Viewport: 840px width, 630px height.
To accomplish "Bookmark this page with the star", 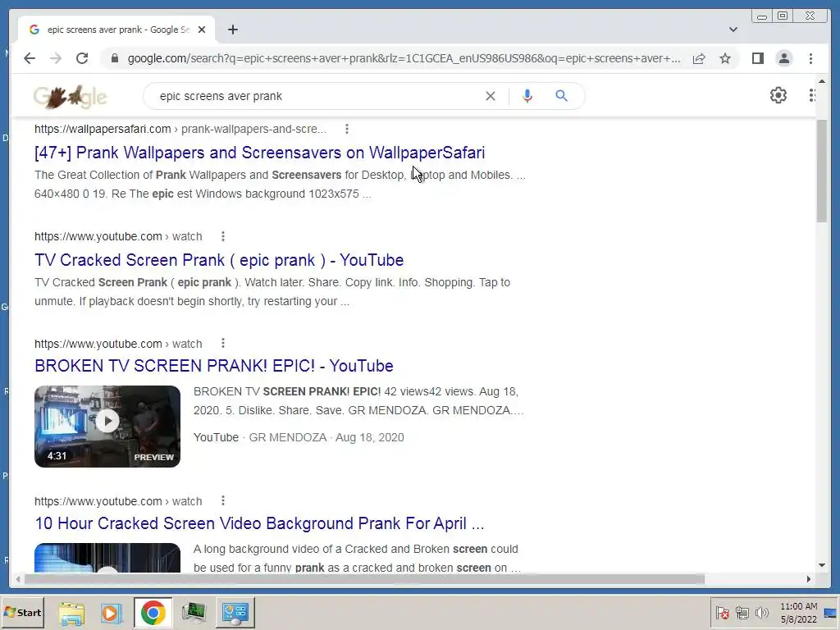I will (725, 58).
